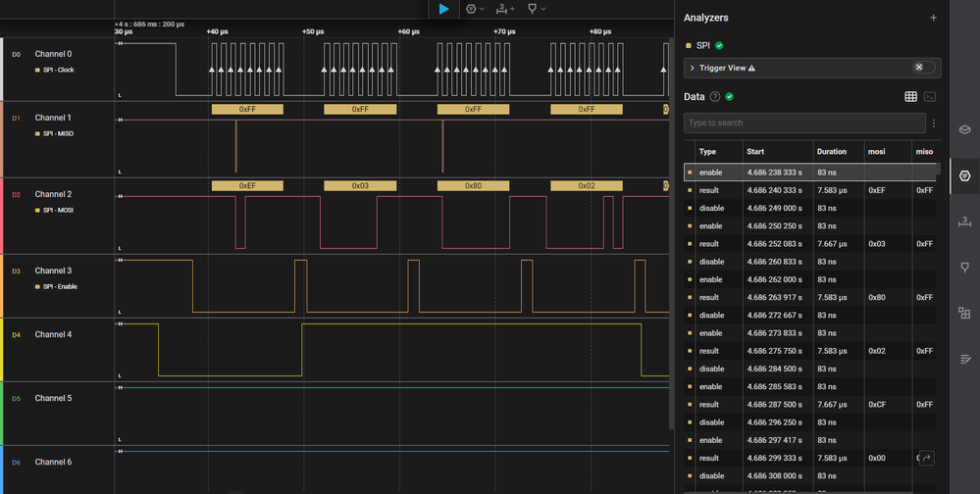
Task: Open the marker dropdown arrow in top toolbar
Action: tap(543, 9)
